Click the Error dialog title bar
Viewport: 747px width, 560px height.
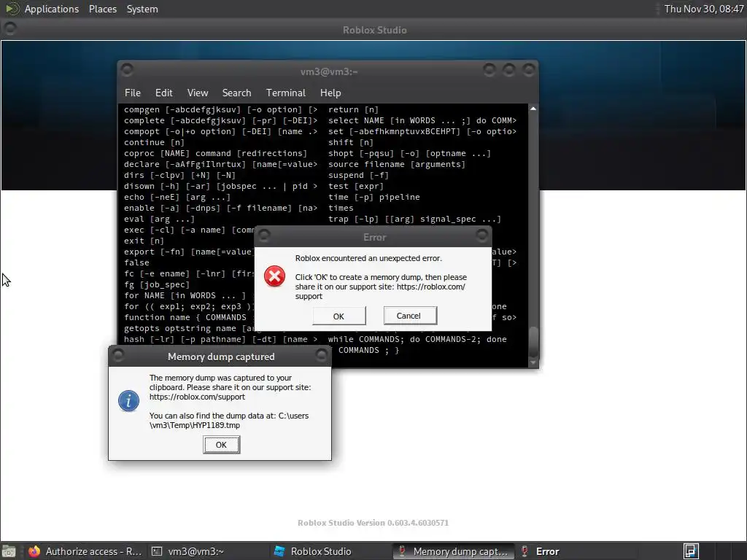tap(374, 237)
